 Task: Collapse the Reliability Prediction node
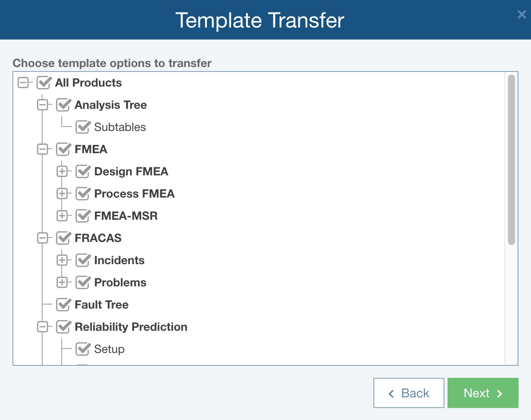point(42,327)
